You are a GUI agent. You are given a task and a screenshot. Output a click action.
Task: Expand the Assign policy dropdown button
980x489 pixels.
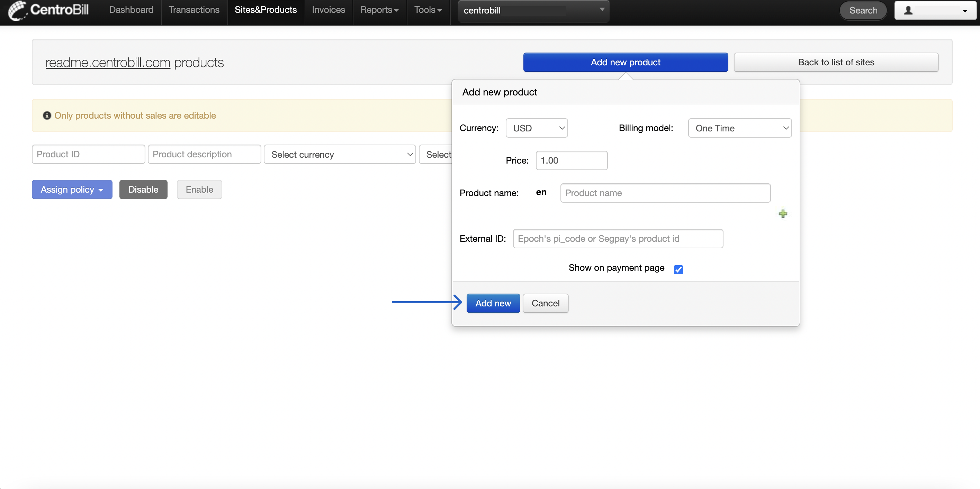(x=72, y=189)
